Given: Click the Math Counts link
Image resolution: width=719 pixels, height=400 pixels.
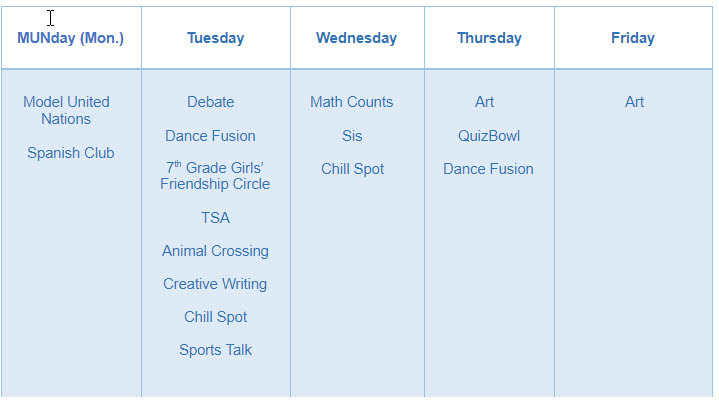Looking at the screenshot, I should [x=351, y=102].
